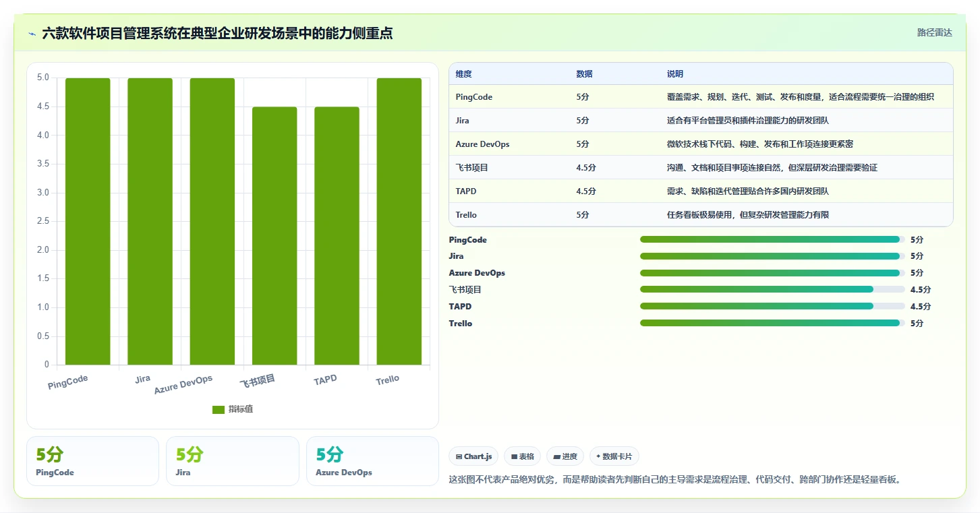The height and width of the screenshot is (513, 980).
Task: Click the Trello axis label under chart
Action: [388, 380]
